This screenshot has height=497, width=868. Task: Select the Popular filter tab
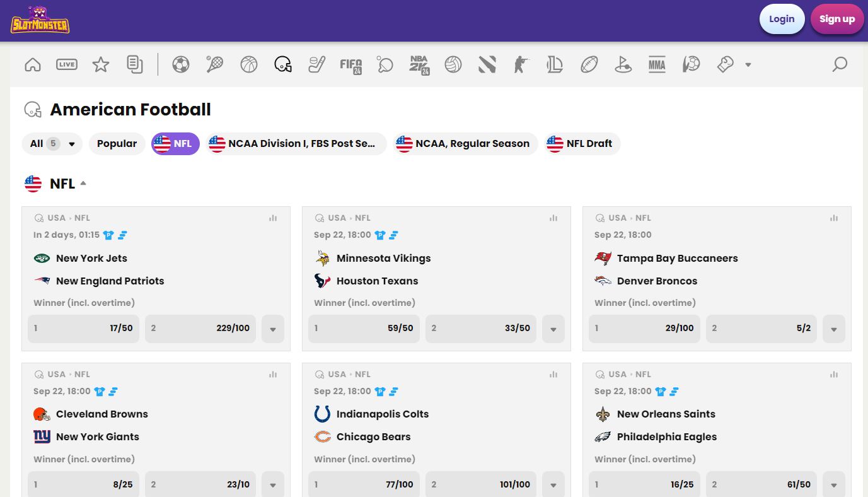117,144
